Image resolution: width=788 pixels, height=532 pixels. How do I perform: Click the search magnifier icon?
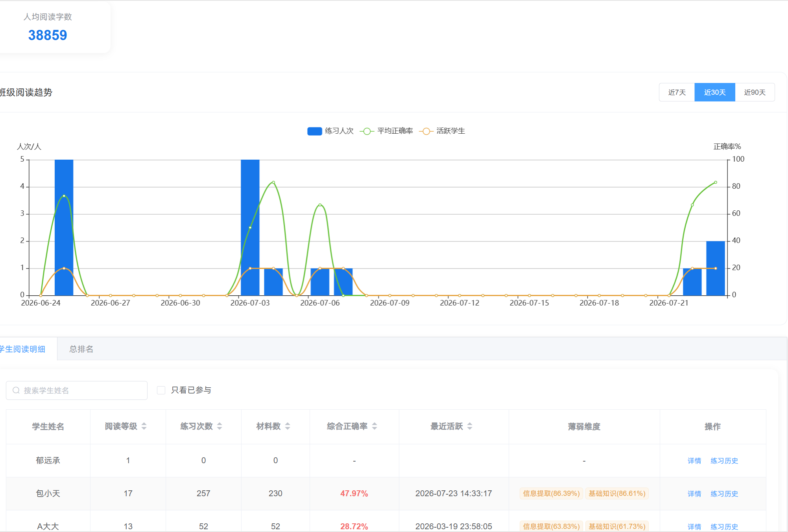click(16, 390)
